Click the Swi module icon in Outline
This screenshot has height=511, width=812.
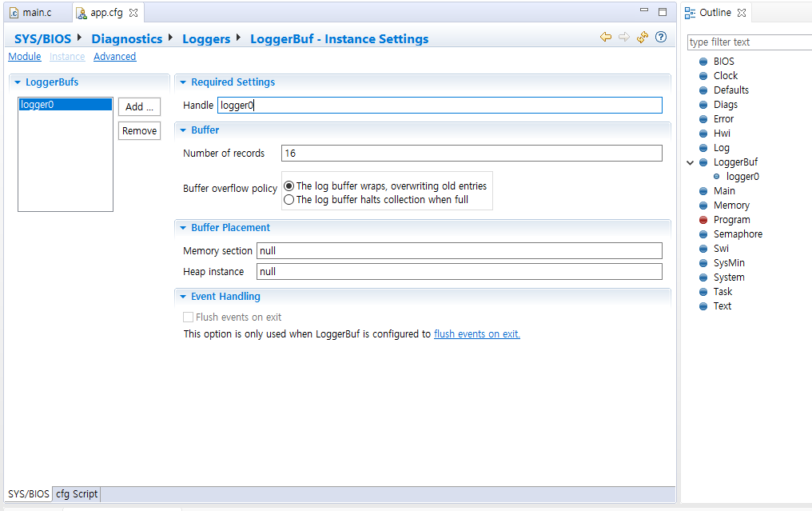coord(703,248)
